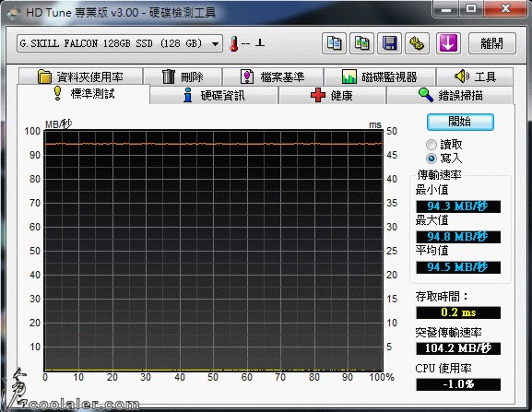Image resolution: width=532 pixels, height=412 pixels.
Task: Click the 最大值 label
Action: [432, 220]
